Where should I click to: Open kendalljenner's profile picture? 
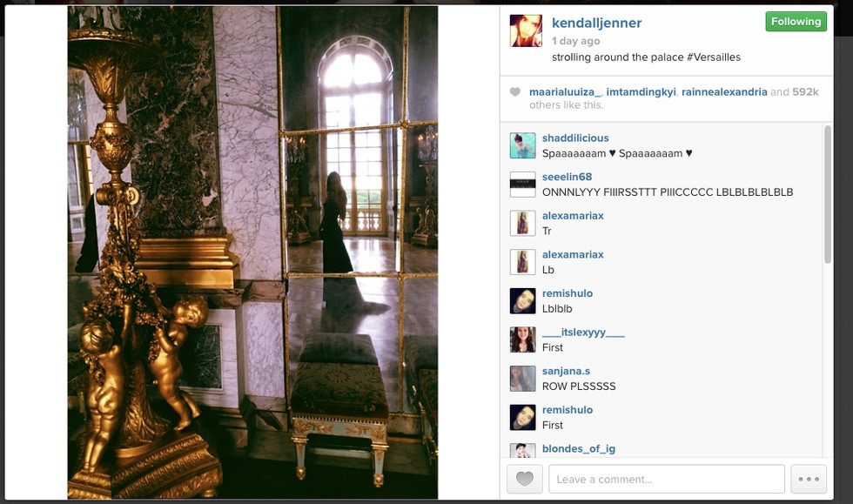526,31
